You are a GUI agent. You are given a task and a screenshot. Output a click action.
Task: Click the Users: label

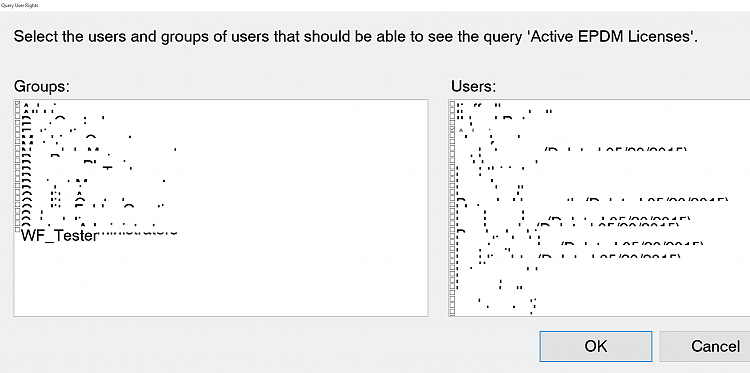click(x=474, y=86)
